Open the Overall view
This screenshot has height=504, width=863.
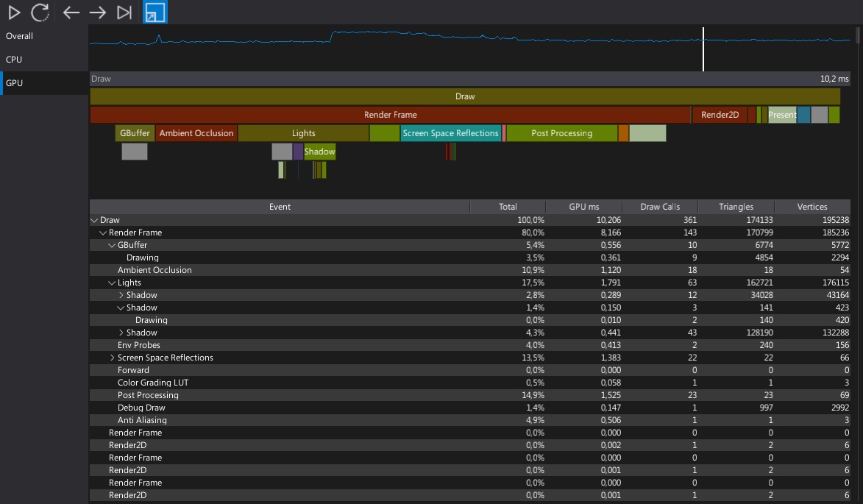(x=19, y=35)
